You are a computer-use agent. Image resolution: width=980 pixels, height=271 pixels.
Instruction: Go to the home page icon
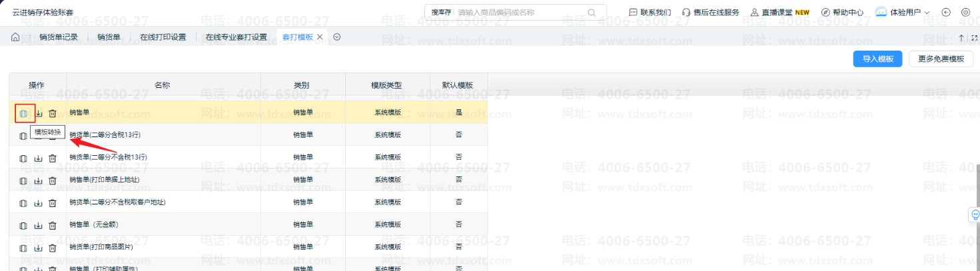[x=15, y=37]
